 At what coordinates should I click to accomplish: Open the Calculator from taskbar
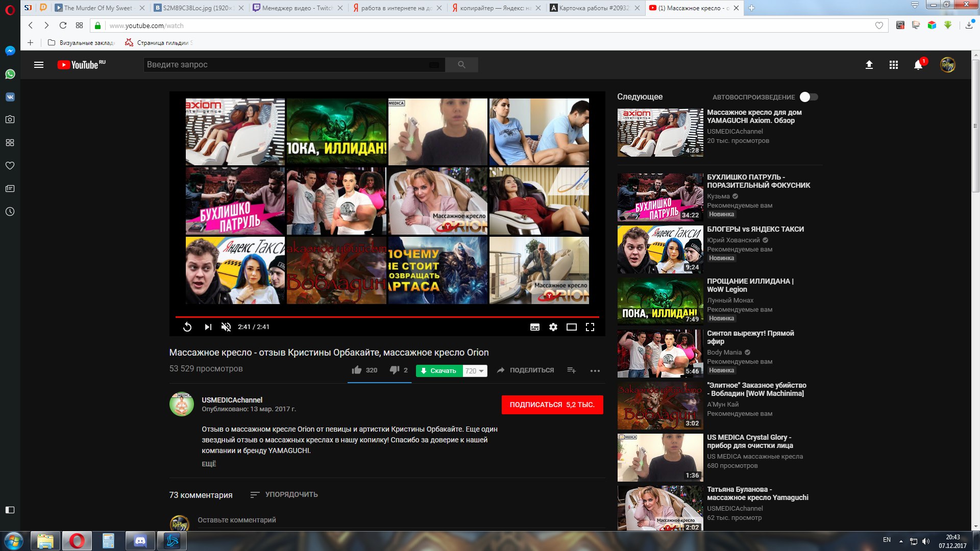pos(108,541)
